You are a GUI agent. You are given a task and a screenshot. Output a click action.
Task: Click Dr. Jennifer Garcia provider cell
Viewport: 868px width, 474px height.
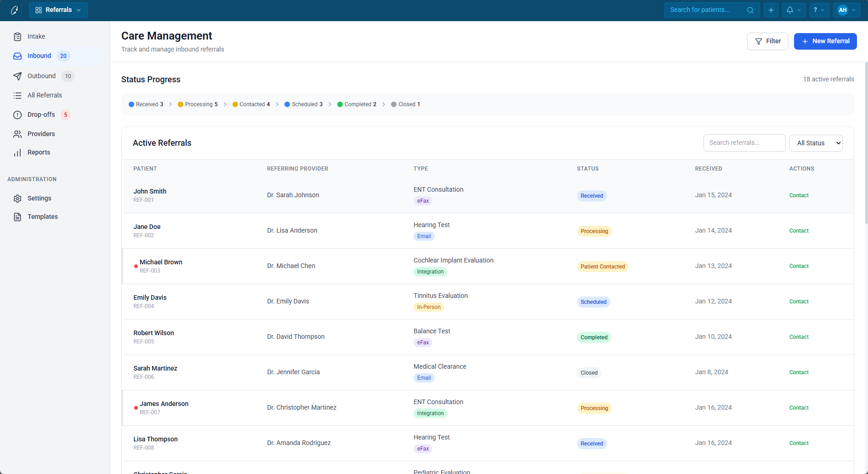pos(293,372)
